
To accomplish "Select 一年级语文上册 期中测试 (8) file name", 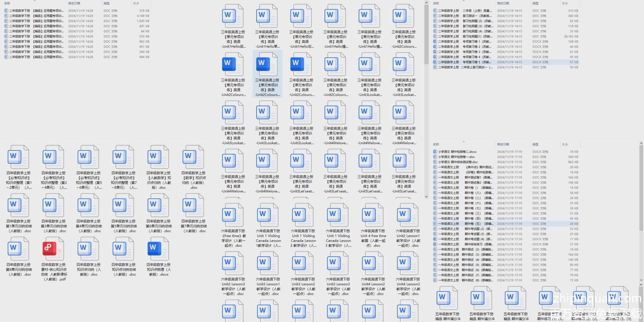I will point(466,280).
